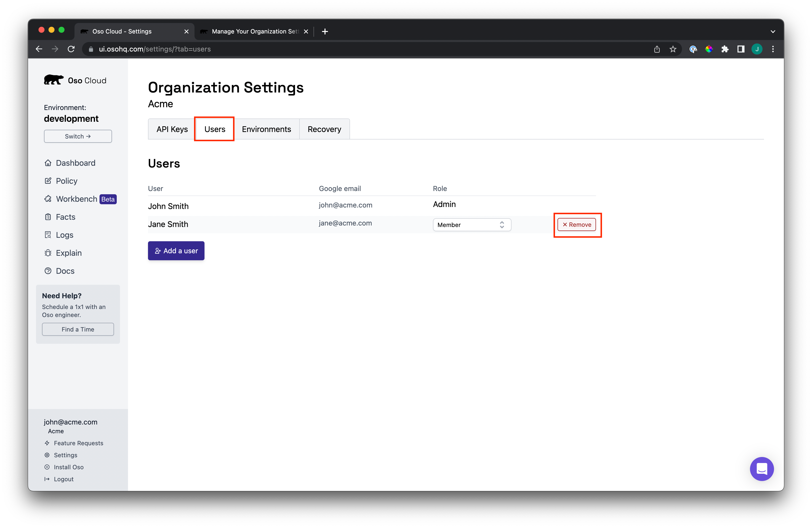The height and width of the screenshot is (528, 812).
Task: Switch to the Environments tab
Action: pyautogui.click(x=266, y=129)
